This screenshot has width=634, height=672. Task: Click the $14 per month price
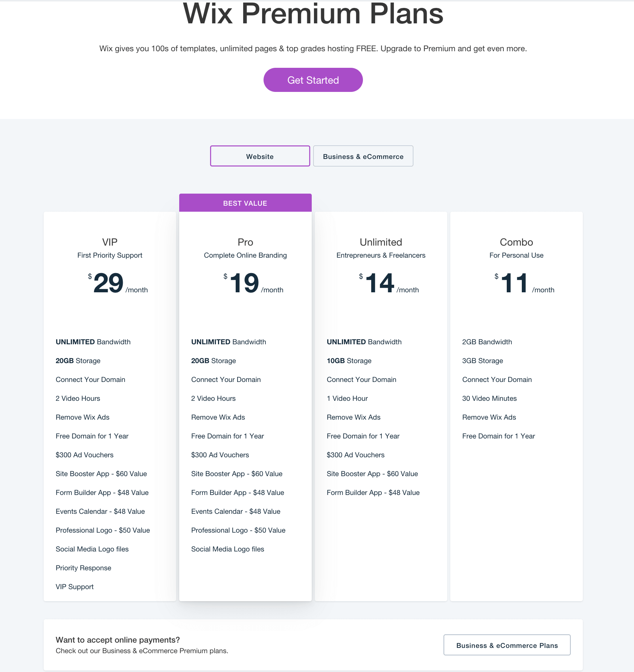coord(389,283)
